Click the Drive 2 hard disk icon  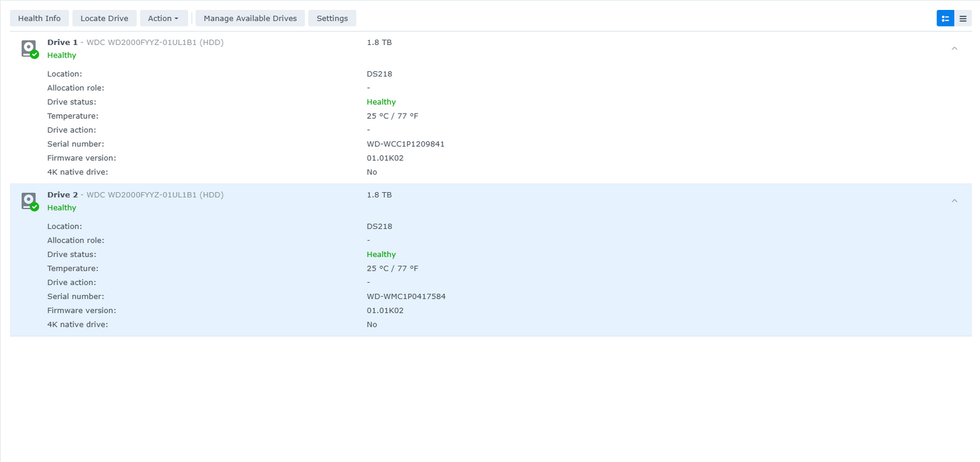coord(29,200)
